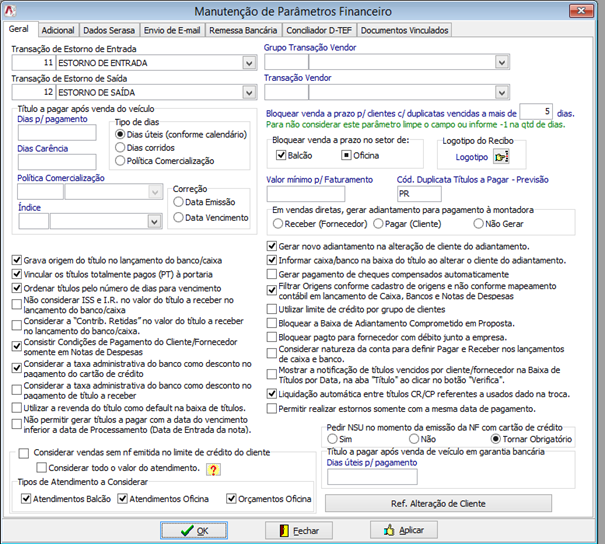Image resolution: width=605 pixels, height=544 pixels.
Task: Select Tornar Obrigatório for NSU
Action: (x=495, y=439)
